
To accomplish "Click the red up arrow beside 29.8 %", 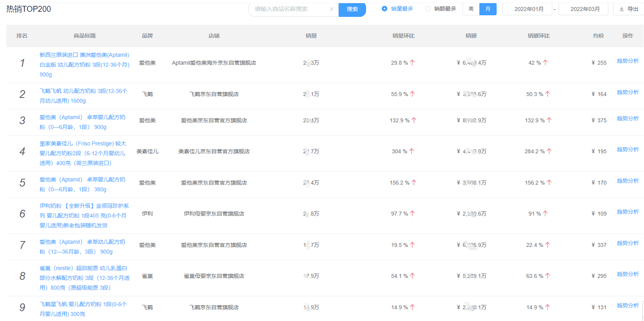I will pyautogui.click(x=412, y=63).
